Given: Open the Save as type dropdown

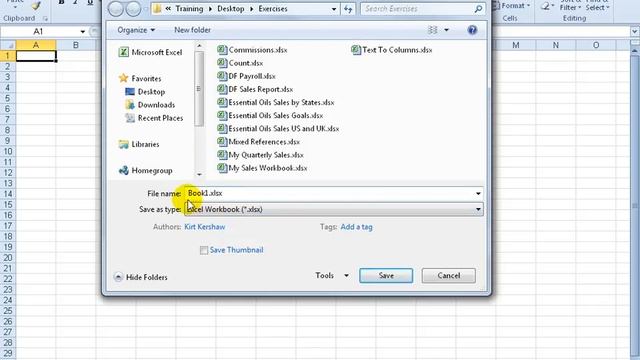Looking at the screenshot, I should point(334,209).
